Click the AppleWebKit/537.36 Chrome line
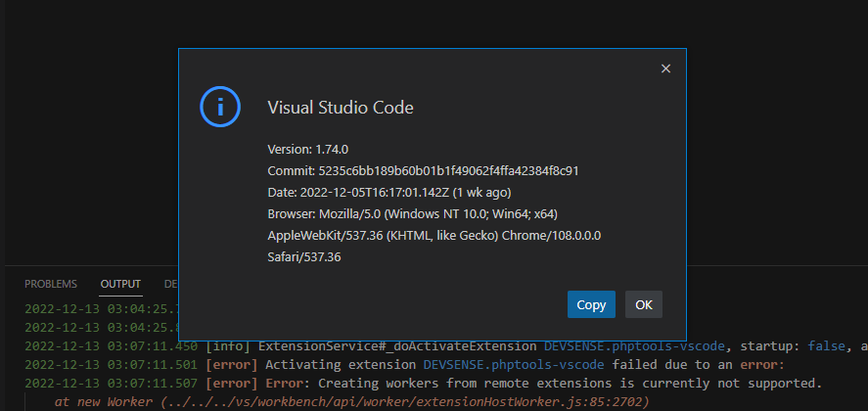868x411 pixels. [434, 236]
